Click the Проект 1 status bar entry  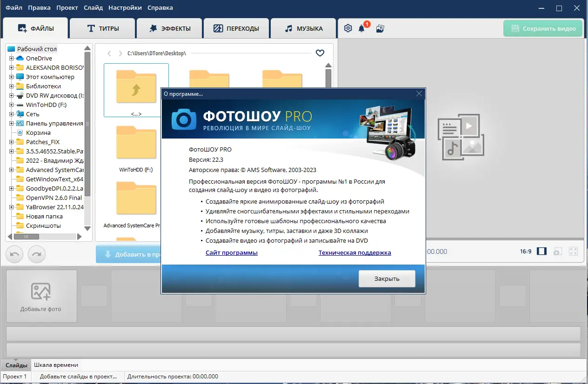15,377
